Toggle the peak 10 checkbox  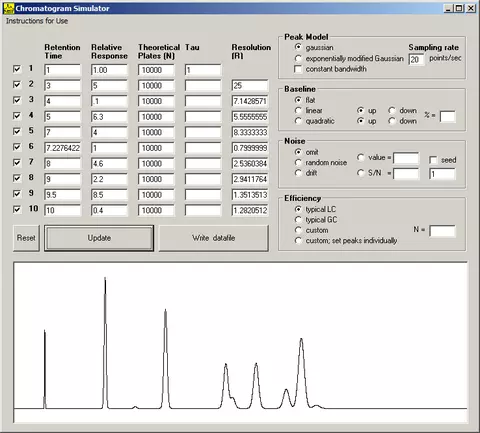click(x=17, y=209)
